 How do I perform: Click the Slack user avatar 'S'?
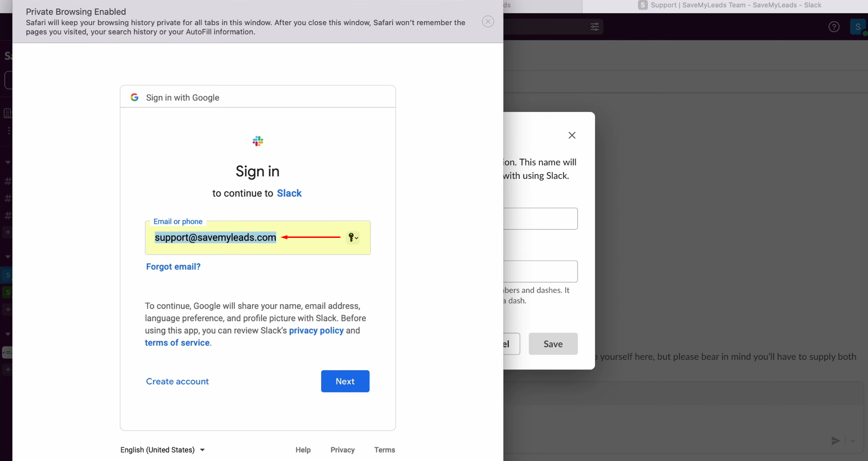pos(857,27)
